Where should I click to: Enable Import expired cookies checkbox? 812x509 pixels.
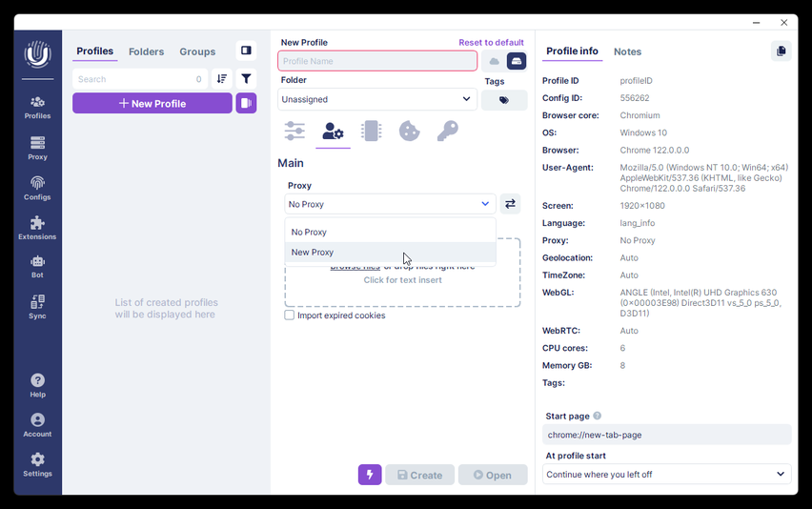(x=290, y=315)
